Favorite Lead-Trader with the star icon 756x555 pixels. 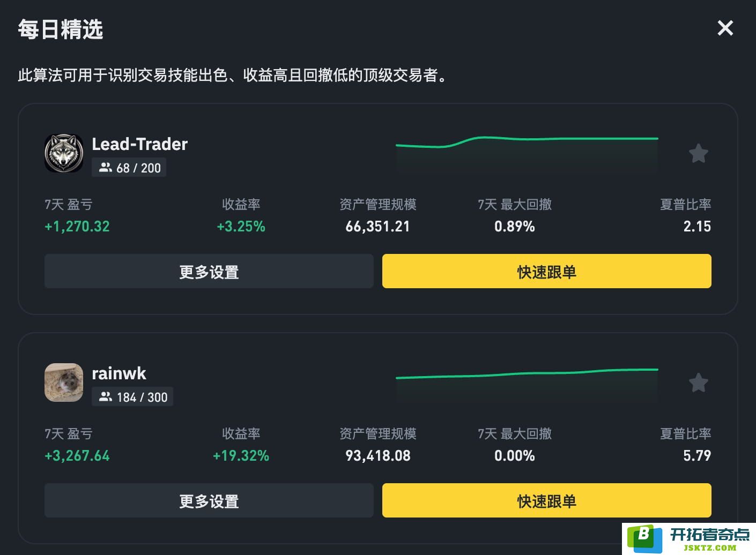(x=698, y=154)
